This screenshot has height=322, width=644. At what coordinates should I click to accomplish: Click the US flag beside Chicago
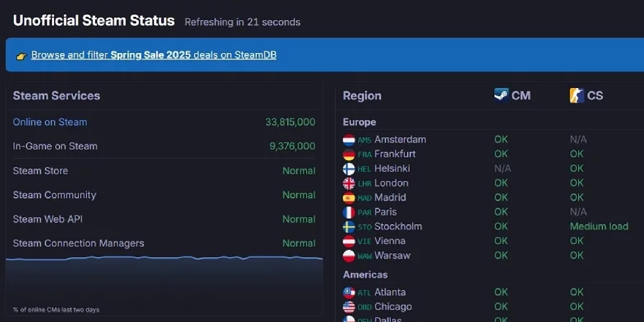(x=349, y=307)
